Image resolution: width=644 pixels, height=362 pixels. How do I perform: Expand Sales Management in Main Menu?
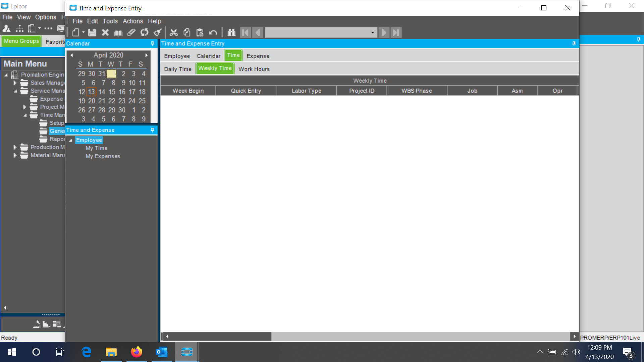(15, 83)
